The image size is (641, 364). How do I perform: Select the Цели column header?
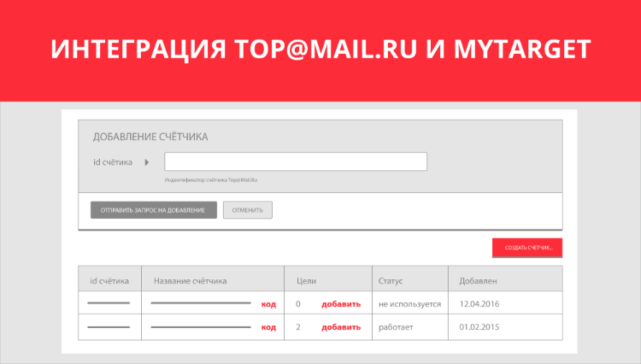coord(328,280)
